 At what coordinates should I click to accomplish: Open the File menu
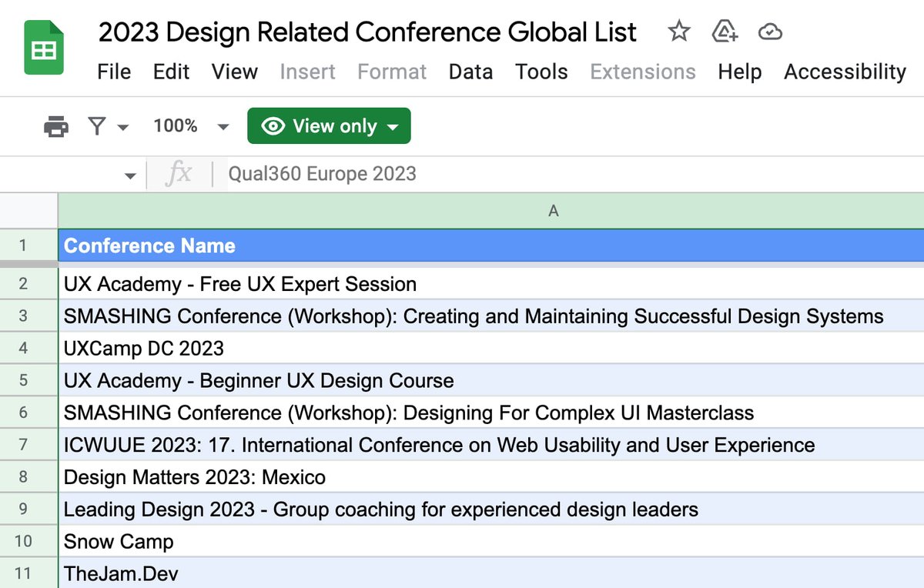tap(114, 72)
